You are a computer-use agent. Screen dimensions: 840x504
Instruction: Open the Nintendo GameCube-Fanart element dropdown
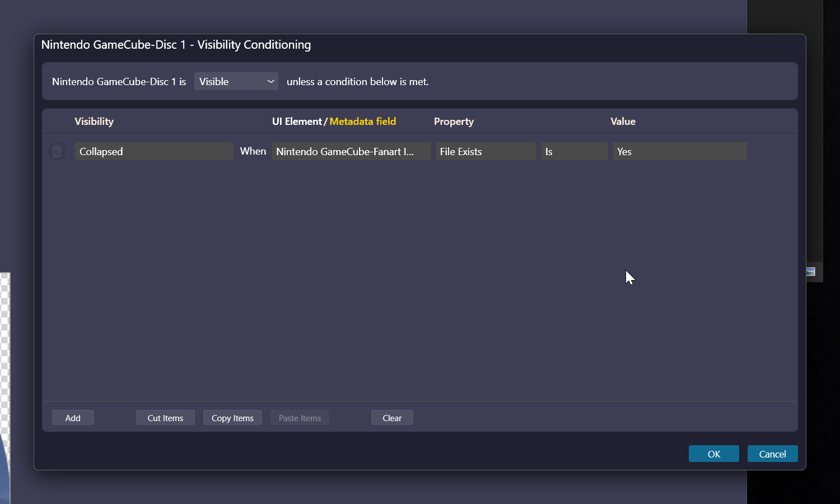click(x=351, y=151)
